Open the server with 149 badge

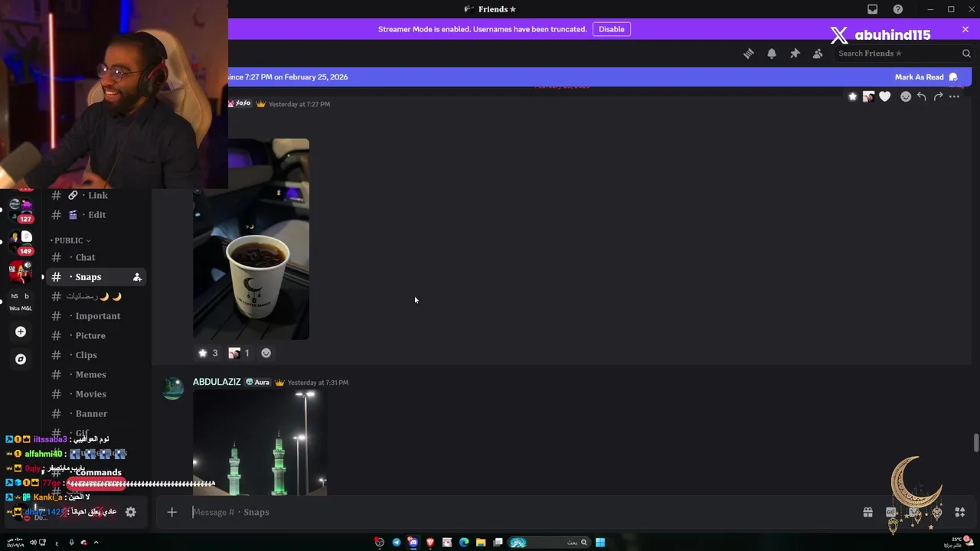21,241
